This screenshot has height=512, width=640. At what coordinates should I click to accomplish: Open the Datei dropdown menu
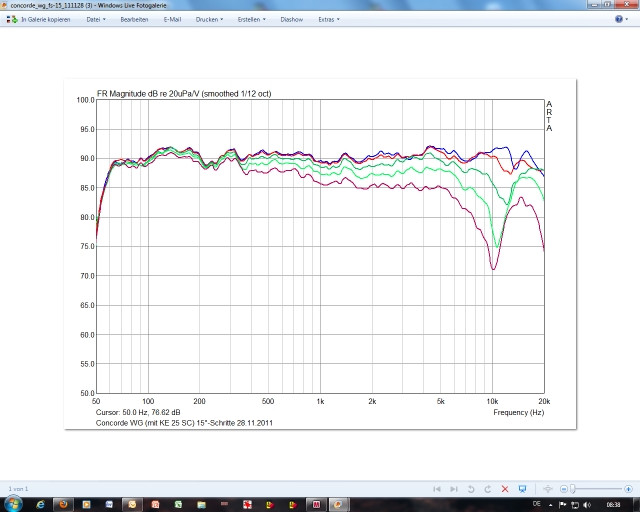95,19
